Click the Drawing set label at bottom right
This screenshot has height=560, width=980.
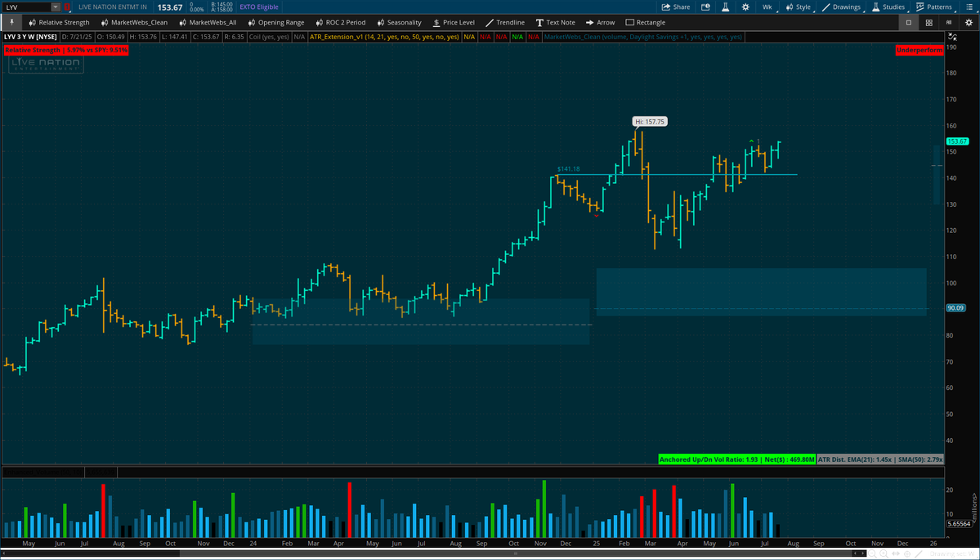pos(951,553)
